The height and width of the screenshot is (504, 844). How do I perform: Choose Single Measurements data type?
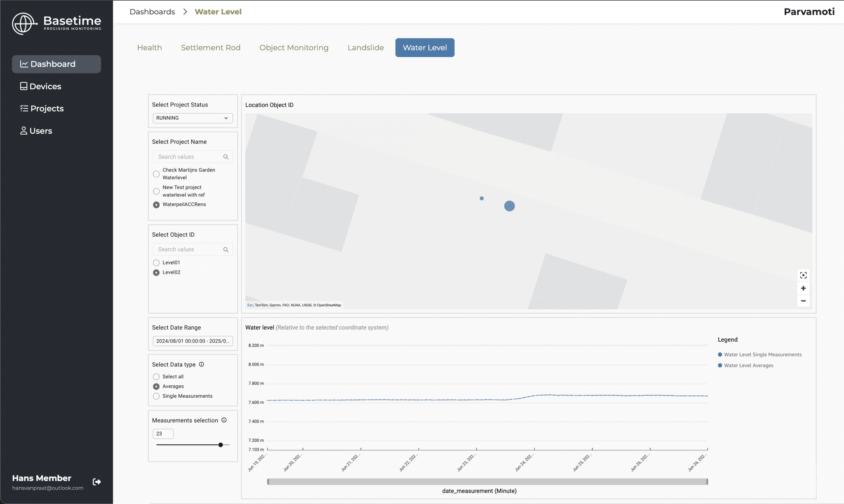pyautogui.click(x=156, y=396)
